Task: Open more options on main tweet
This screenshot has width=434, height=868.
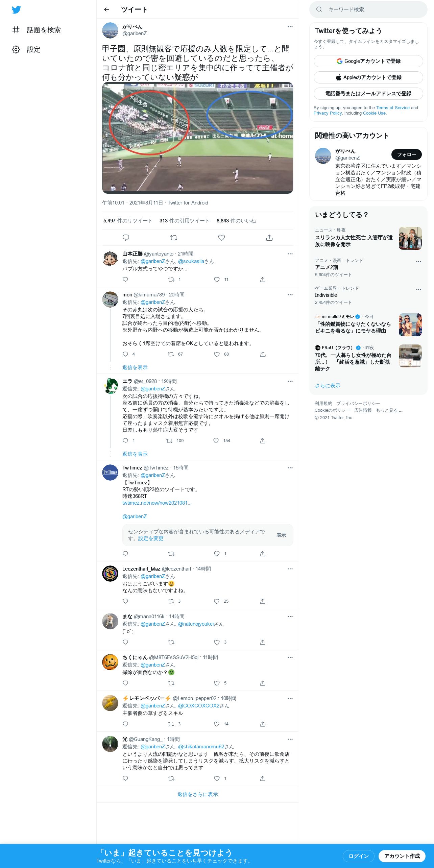Action: click(290, 27)
